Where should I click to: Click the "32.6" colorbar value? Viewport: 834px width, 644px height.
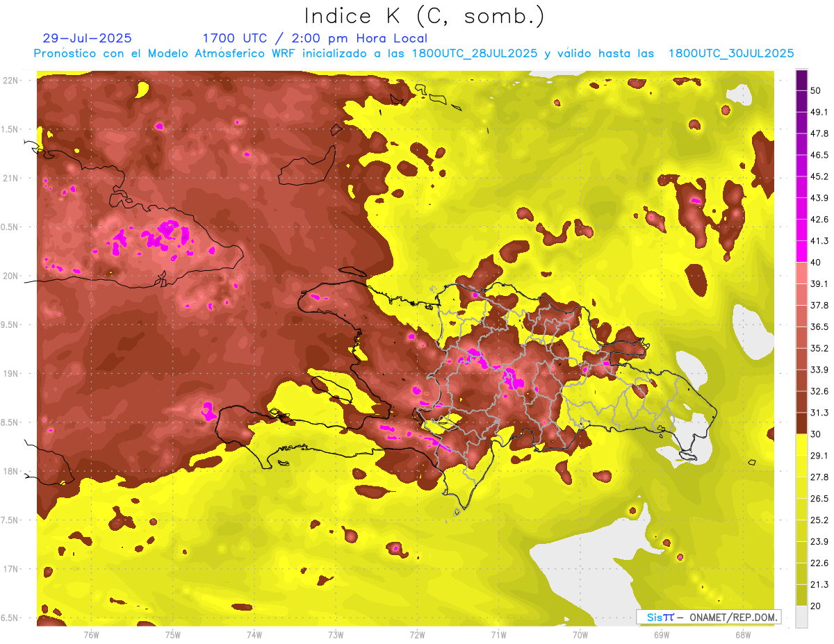click(819, 391)
